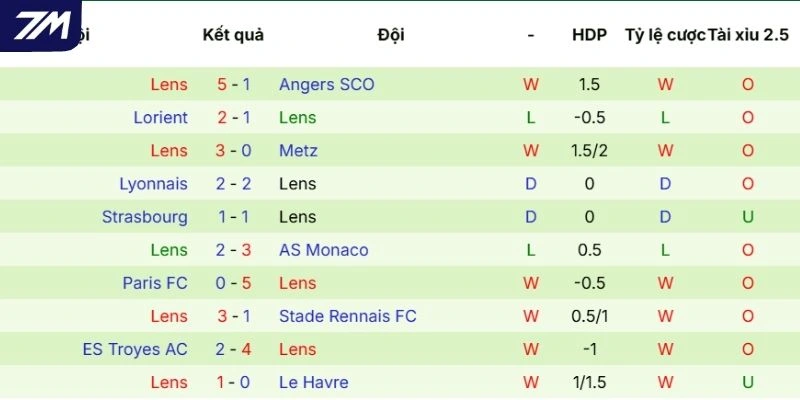Select the HDP column header
The width and height of the screenshot is (800, 400).
(x=589, y=35)
